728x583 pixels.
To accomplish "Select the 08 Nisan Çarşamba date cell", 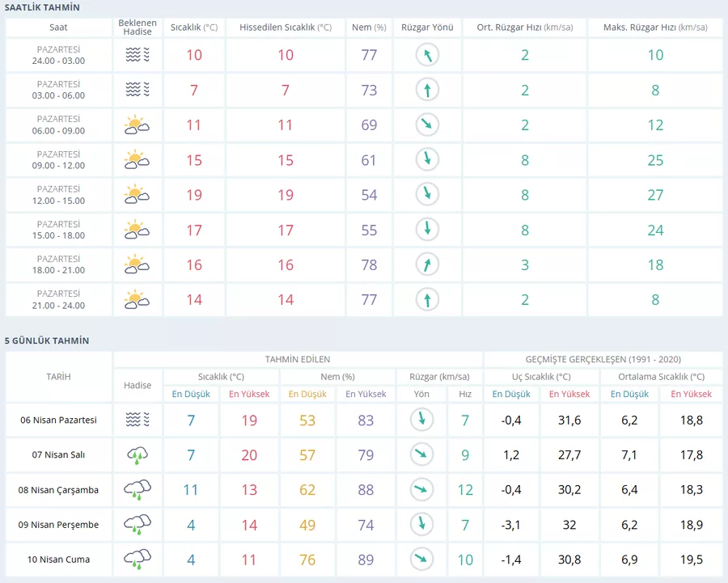I will (x=59, y=490).
